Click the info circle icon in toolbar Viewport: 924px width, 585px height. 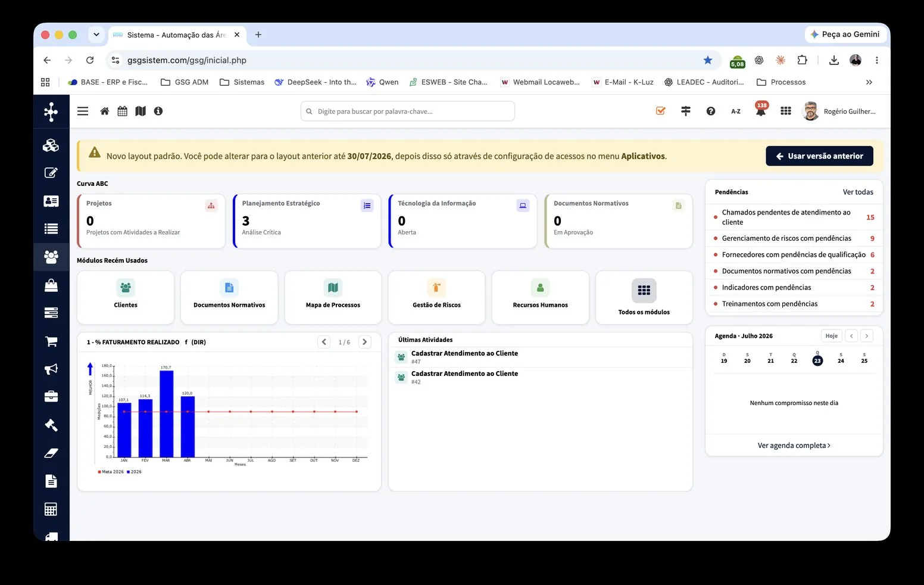coord(158,111)
